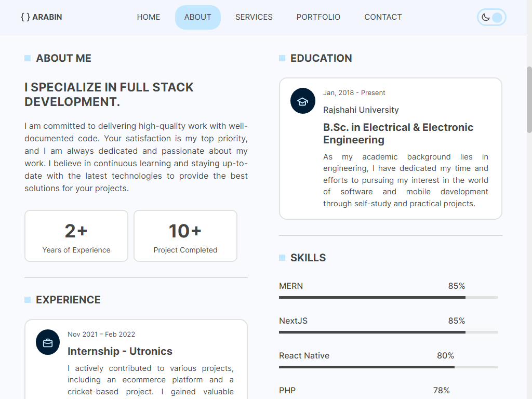532x399 pixels.
Task: Click the moon icon in theme switch
Action: click(x=486, y=17)
